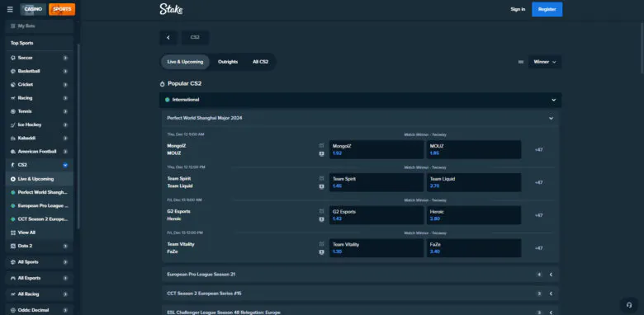The image size is (644, 315).
Task: Click the CS2 breadcrumb button
Action: point(195,37)
